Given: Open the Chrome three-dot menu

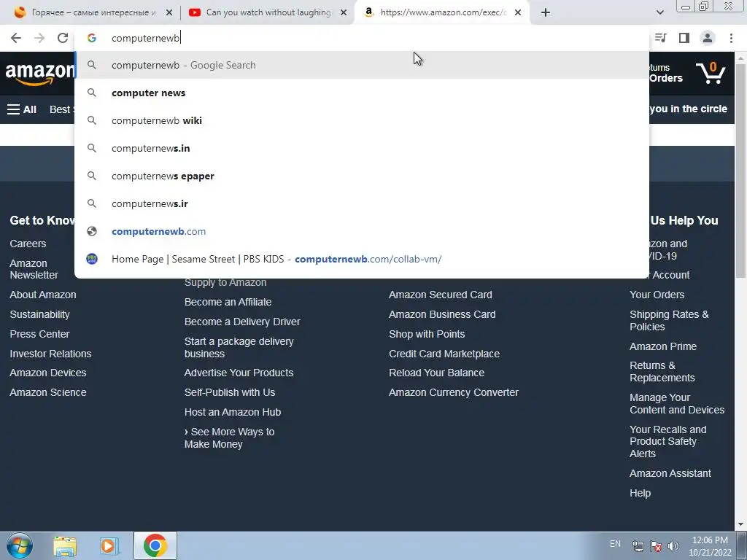Looking at the screenshot, I should 731,38.
